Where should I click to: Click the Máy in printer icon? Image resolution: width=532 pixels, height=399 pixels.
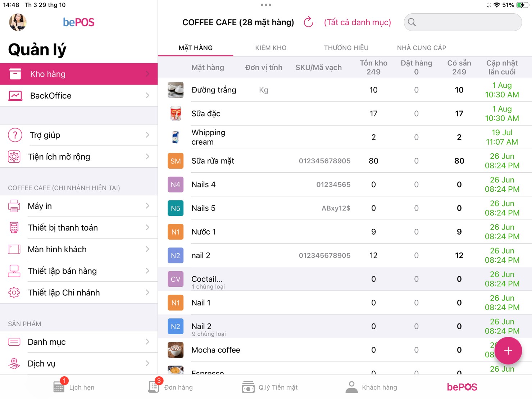14,206
